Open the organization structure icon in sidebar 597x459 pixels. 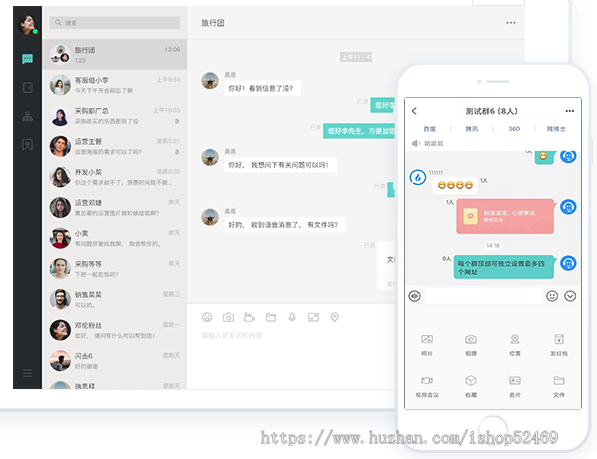[x=27, y=116]
